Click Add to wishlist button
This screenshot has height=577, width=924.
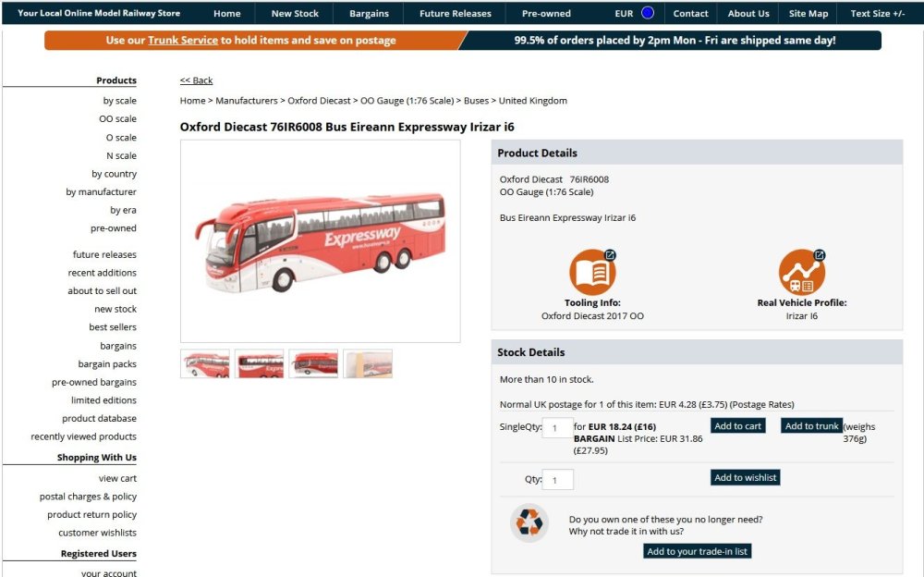(746, 477)
